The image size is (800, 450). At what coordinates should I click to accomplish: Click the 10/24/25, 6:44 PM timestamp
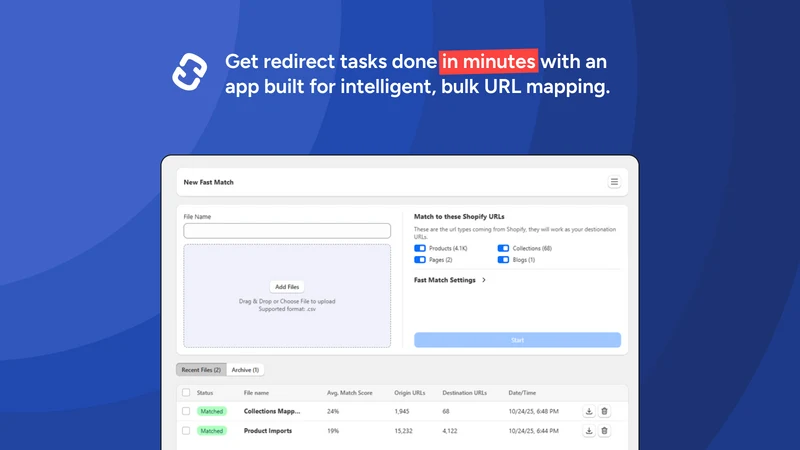(x=533, y=431)
